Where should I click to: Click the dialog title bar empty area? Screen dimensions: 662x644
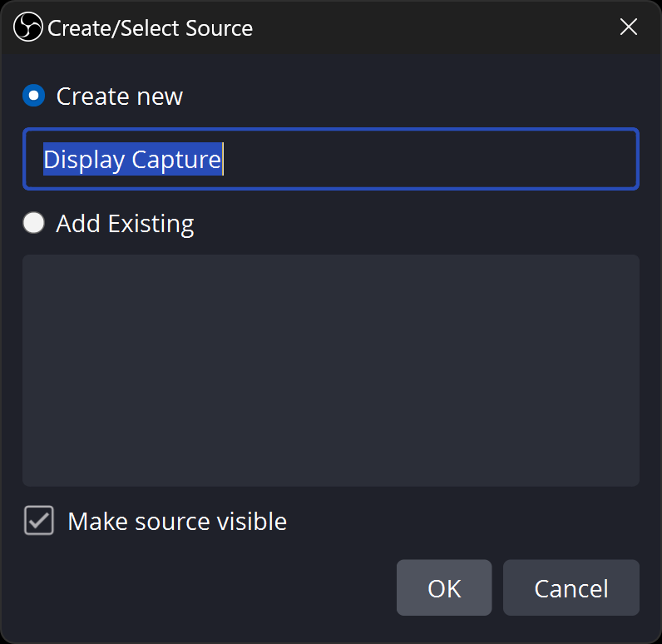coord(432,28)
